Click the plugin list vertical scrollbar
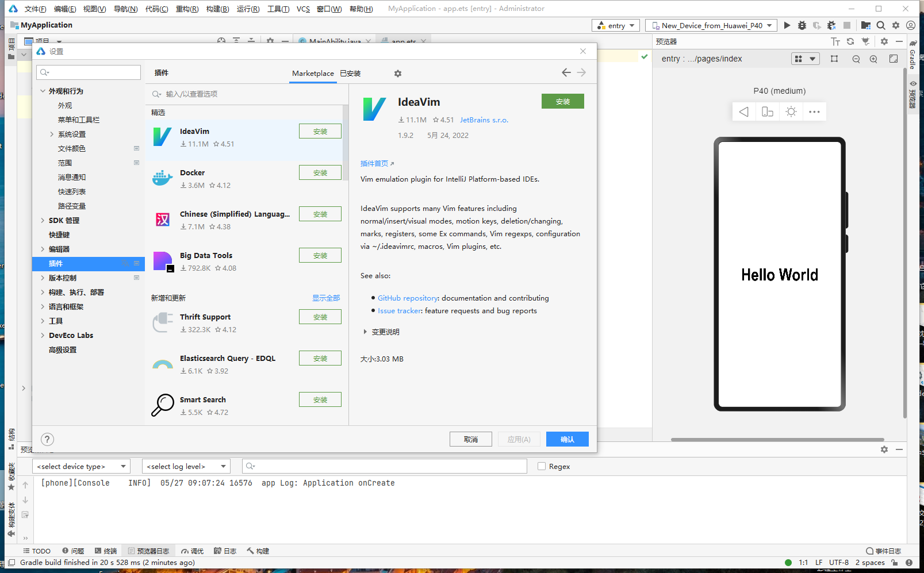924x573 pixels. click(346, 143)
